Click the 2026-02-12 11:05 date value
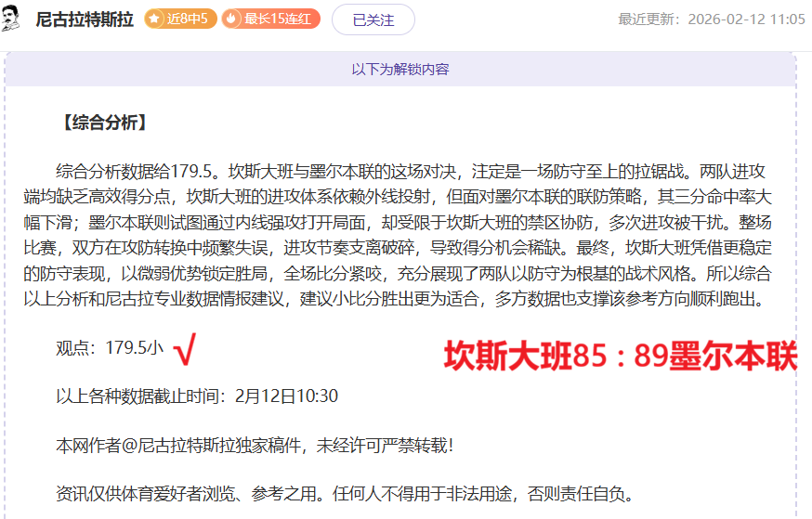This screenshot has height=519, width=812. click(746, 19)
